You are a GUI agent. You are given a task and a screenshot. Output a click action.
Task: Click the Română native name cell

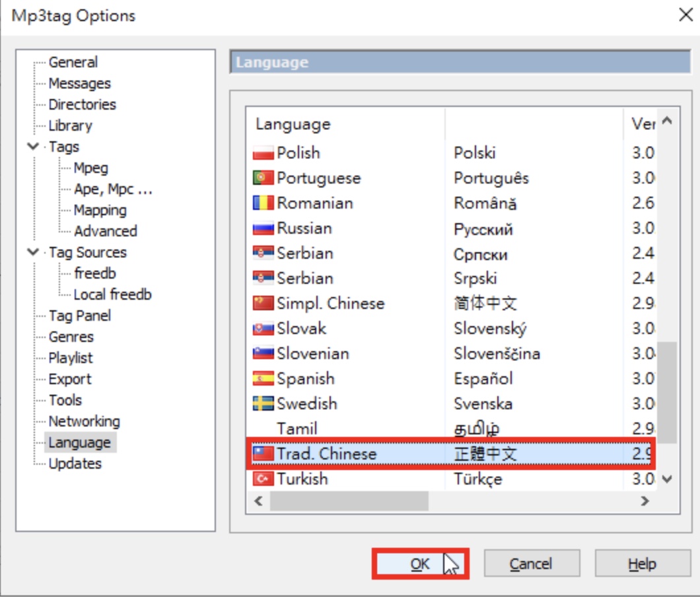[x=485, y=203]
